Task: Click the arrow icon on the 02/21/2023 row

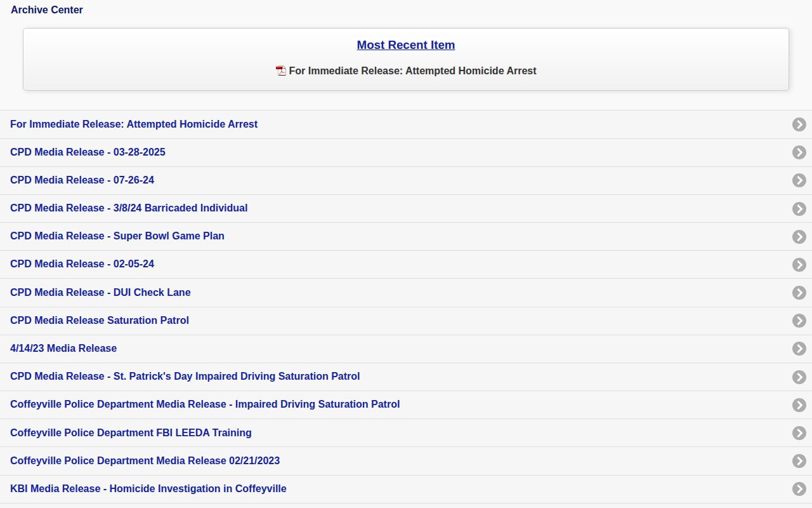Action: tap(799, 461)
